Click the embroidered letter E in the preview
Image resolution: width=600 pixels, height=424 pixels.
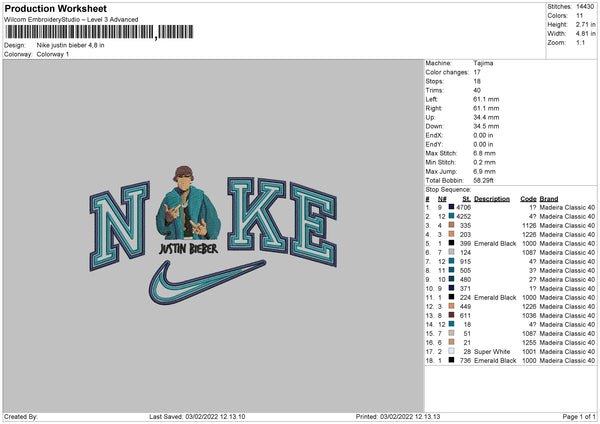314,224
